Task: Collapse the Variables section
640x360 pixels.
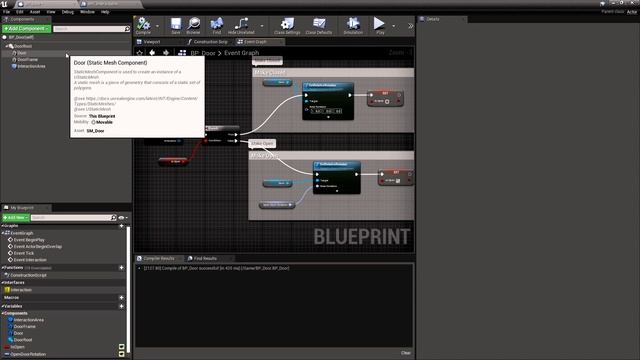Action: tap(2, 306)
